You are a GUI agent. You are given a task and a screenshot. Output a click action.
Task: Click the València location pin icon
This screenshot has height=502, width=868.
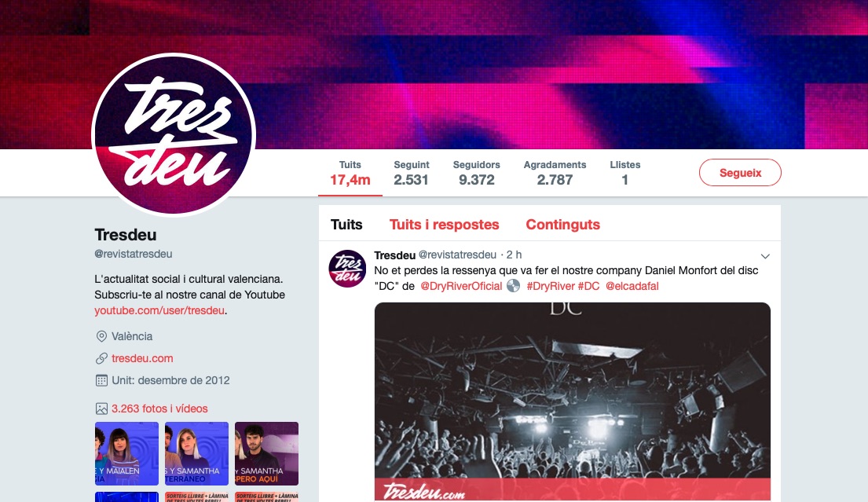pyautogui.click(x=101, y=336)
